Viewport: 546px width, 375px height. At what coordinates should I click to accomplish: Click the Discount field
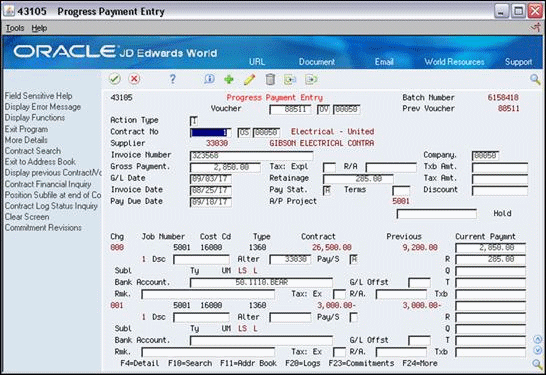[x=500, y=190]
